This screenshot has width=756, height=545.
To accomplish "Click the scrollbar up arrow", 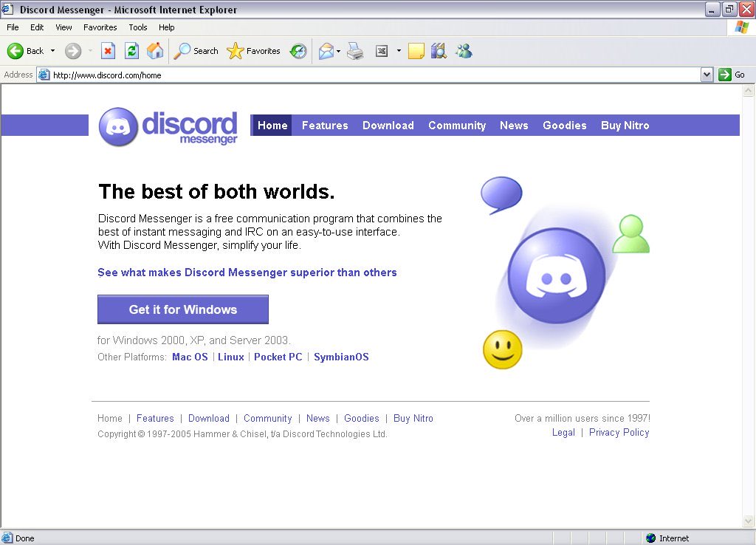I will [749, 91].
